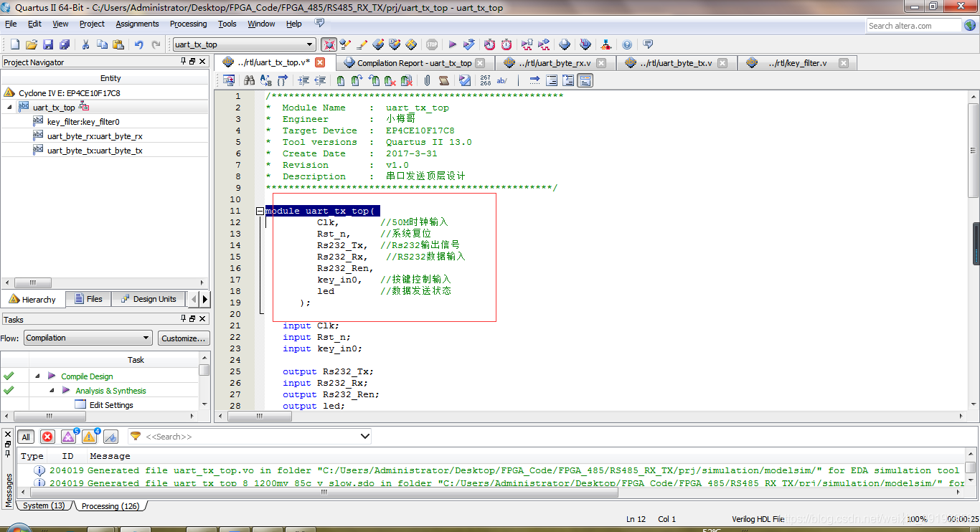Click the TimeQuest Timing Analyzer clock icon

coord(507,44)
